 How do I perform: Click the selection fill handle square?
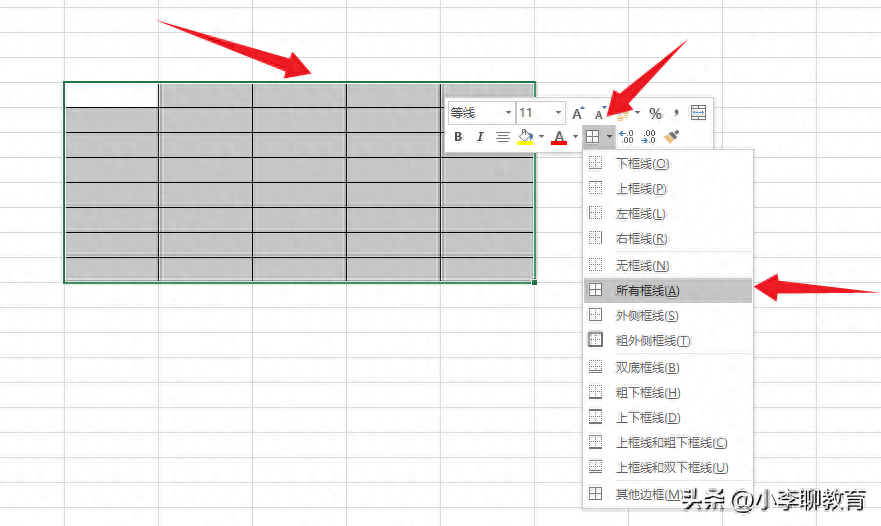click(534, 282)
